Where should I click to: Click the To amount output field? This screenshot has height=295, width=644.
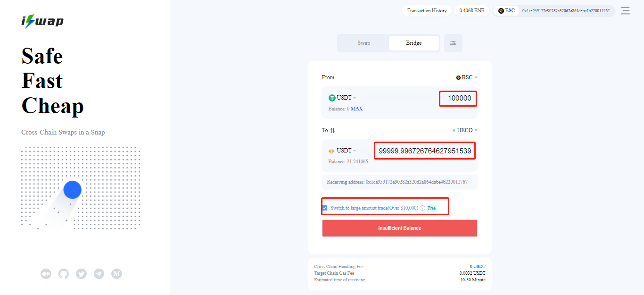425,151
